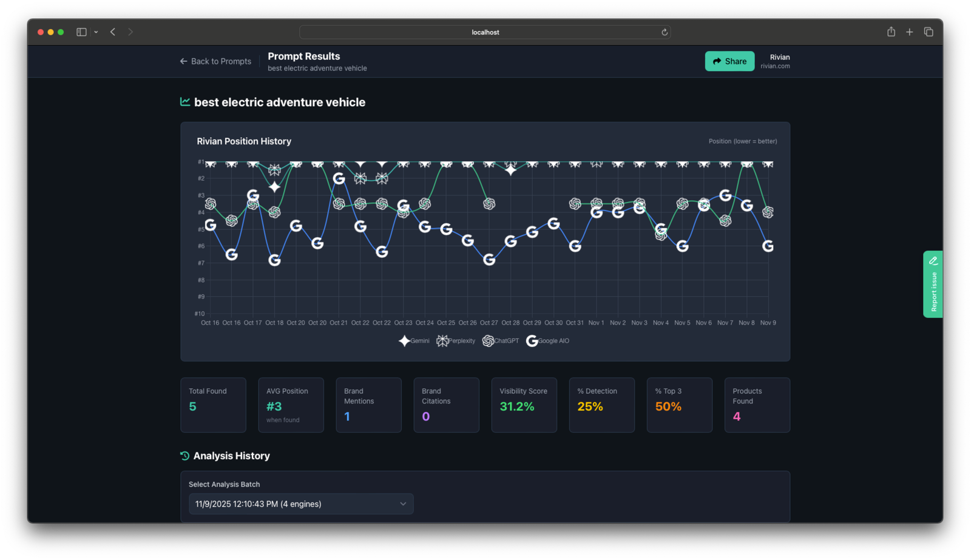Click the Nov 1 axis date label
Viewport: 971px width, 560px height.
[x=596, y=323]
